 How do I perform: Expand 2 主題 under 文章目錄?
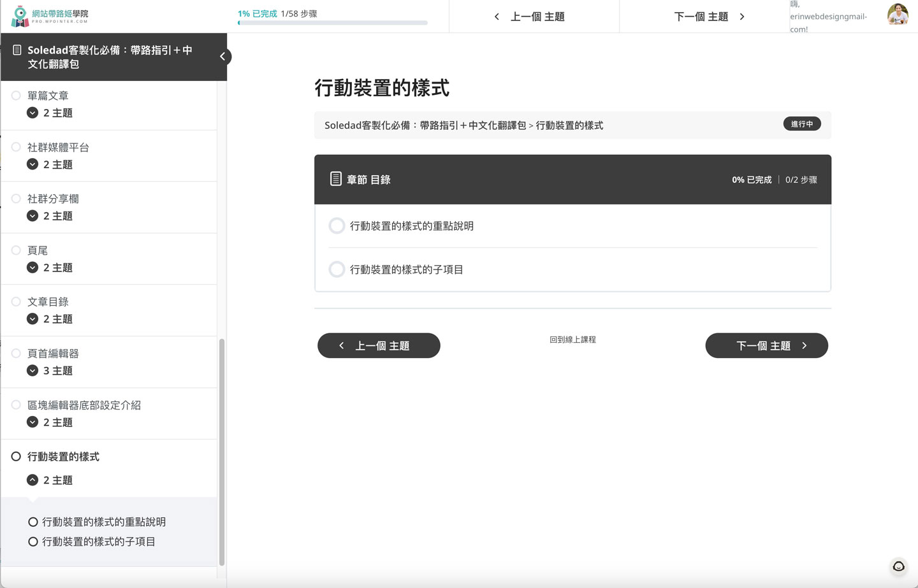pos(50,319)
